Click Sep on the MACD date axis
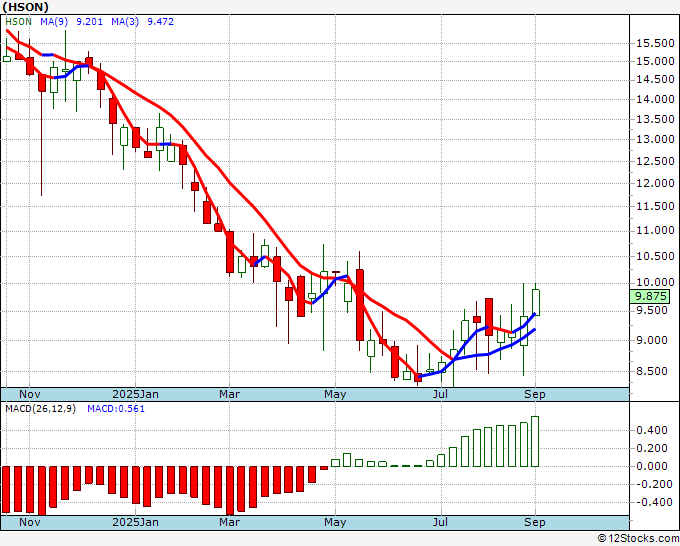Viewport: 680px width, 546px height. tap(535, 522)
